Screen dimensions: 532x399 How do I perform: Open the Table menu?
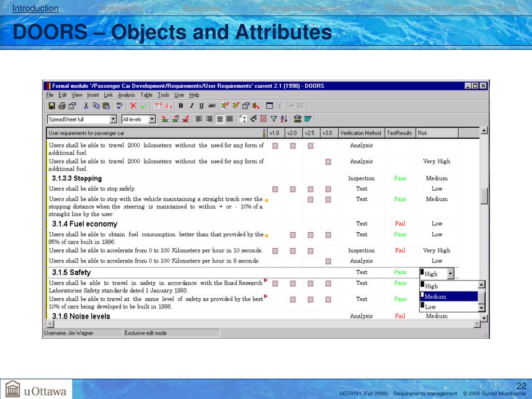coord(146,95)
